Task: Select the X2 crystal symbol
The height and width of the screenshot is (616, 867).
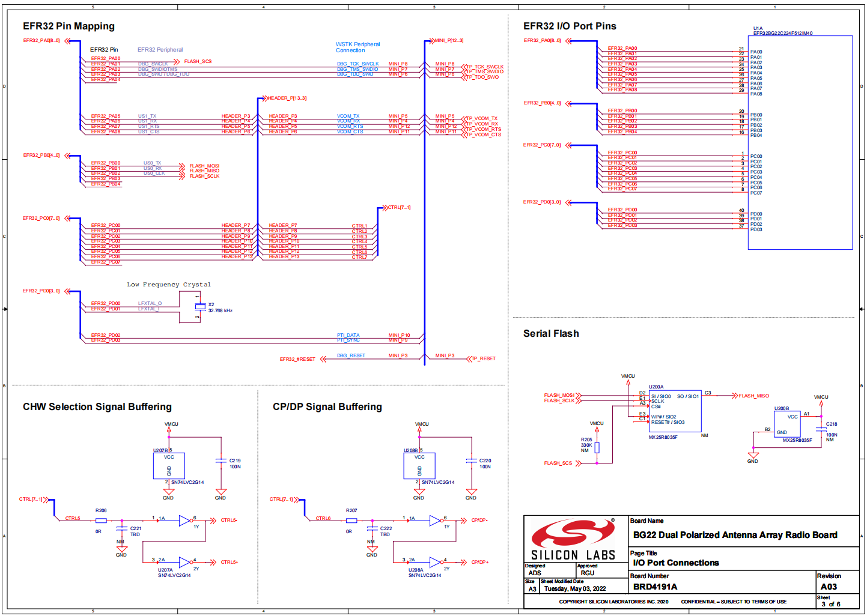Action: pos(200,307)
